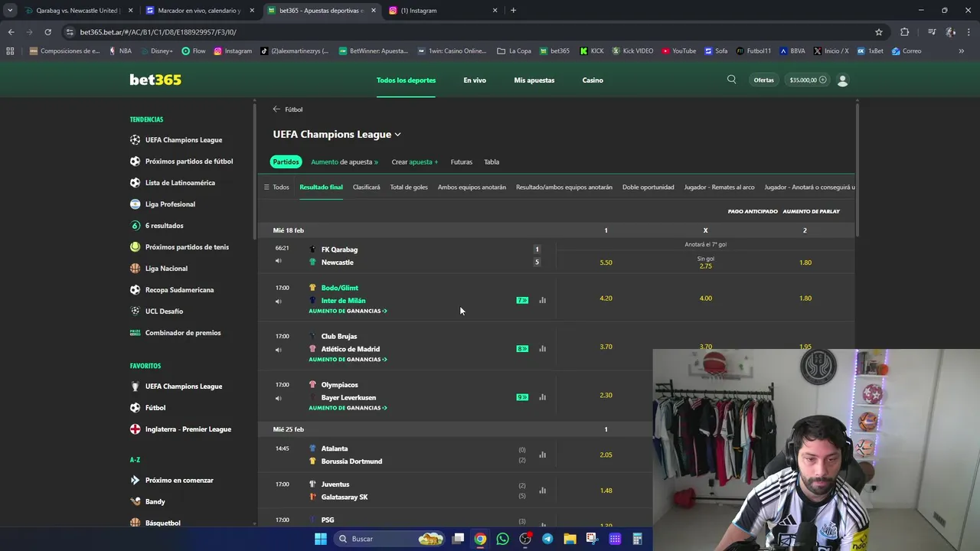Screen dimensions: 980x551
Task: Open stats chart icon for Olympiacos match
Action: click(542, 396)
